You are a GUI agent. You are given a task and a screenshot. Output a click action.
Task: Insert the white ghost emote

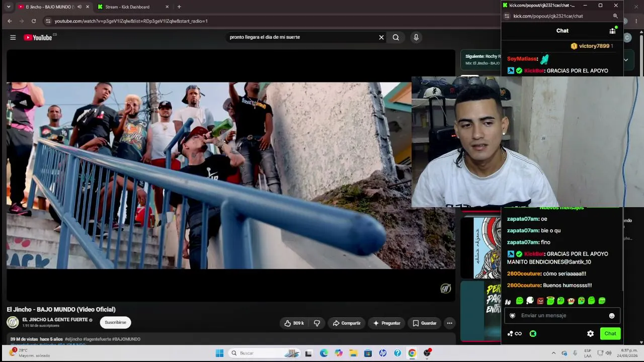click(530, 301)
